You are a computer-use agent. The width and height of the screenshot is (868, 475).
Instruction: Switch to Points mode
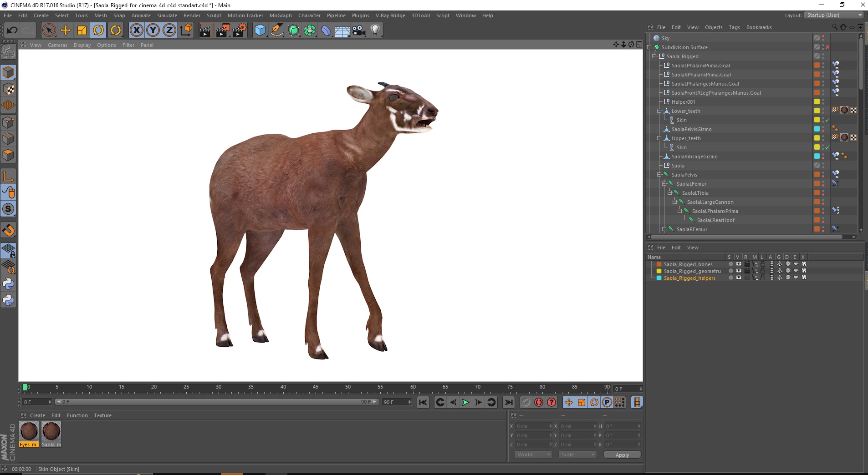coord(8,122)
